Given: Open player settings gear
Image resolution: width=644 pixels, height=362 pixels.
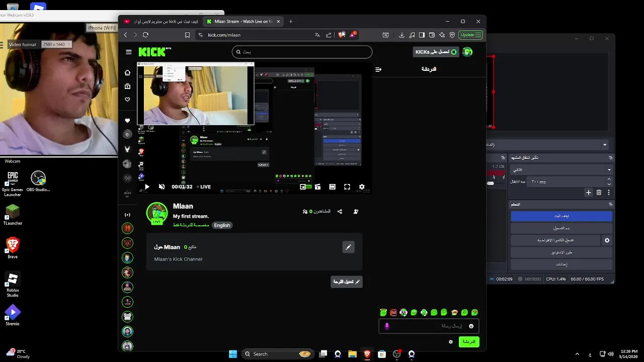Looking at the screenshot, I should click(362, 187).
